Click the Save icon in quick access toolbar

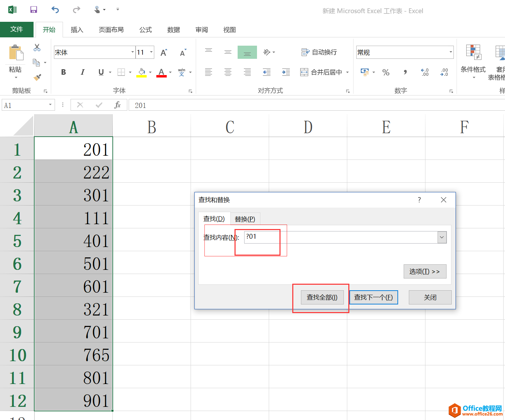tap(34, 10)
